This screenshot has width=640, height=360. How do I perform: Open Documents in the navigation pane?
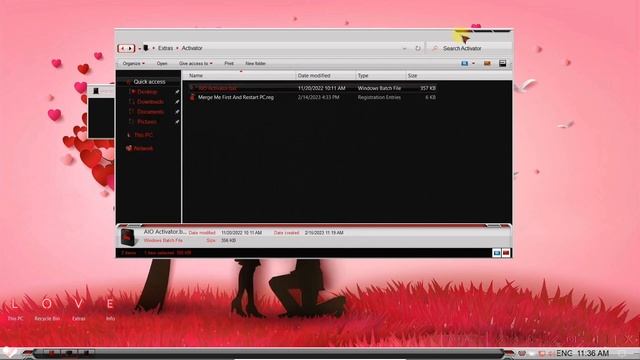coord(150,111)
